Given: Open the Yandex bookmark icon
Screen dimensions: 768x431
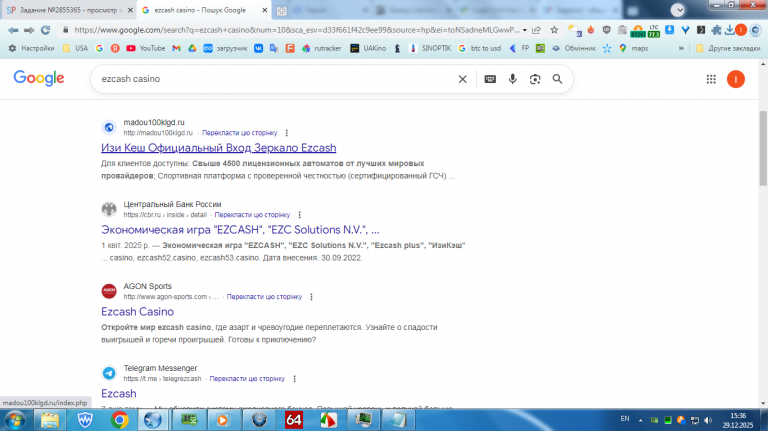Looking at the screenshot, I should (115, 48).
